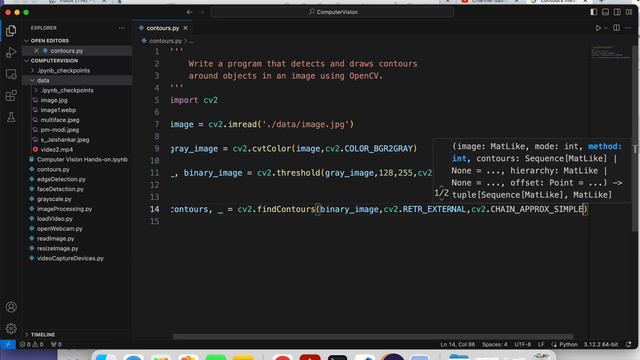Open Customize Layout button
Image resolution: width=640 pixels, height=360 pixels.
(x=629, y=12)
